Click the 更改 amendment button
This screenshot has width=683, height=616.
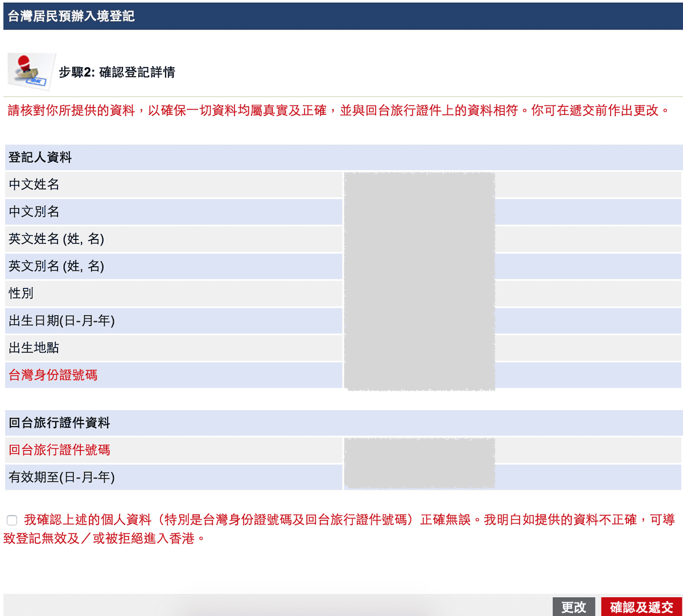pos(574,607)
